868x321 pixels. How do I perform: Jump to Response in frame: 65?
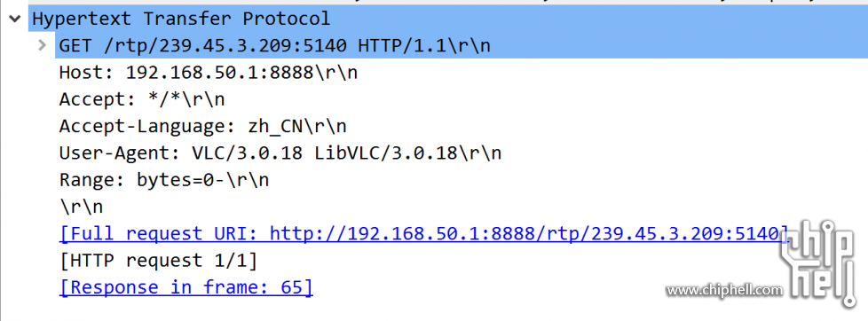click(186, 288)
